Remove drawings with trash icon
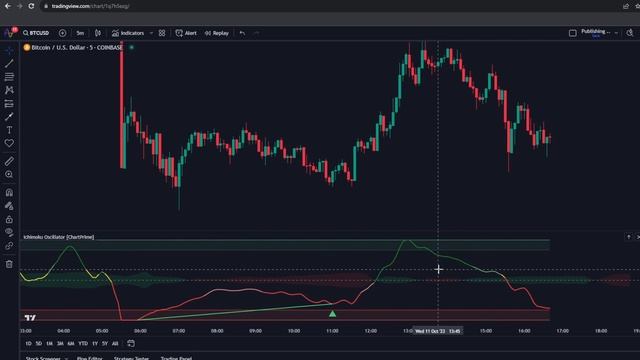The image size is (640, 360). click(9, 264)
